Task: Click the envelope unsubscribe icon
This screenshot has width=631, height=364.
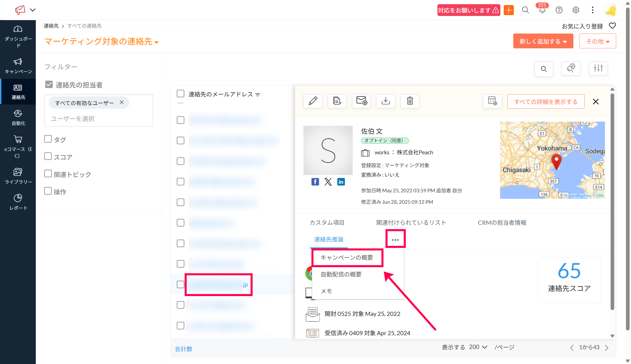Action: coord(361,101)
